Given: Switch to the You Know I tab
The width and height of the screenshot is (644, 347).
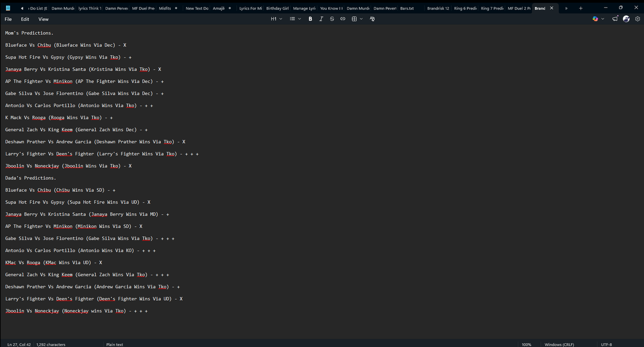Looking at the screenshot, I should tap(331, 9).
